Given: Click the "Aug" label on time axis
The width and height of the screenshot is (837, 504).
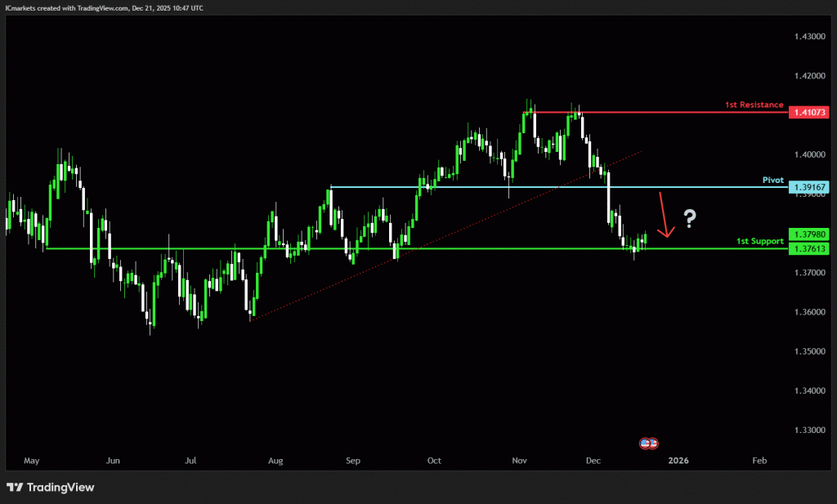Looking at the screenshot, I should [x=275, y=461].
